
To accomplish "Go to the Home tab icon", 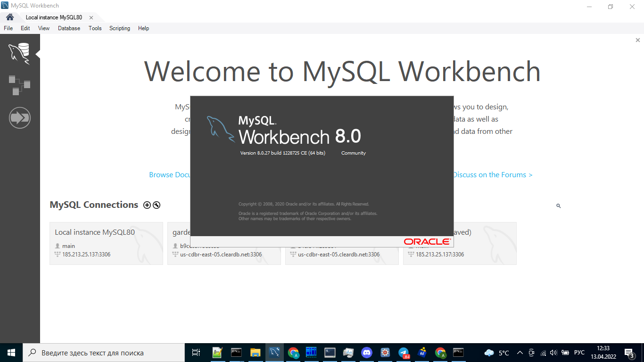I will [10, 17].
